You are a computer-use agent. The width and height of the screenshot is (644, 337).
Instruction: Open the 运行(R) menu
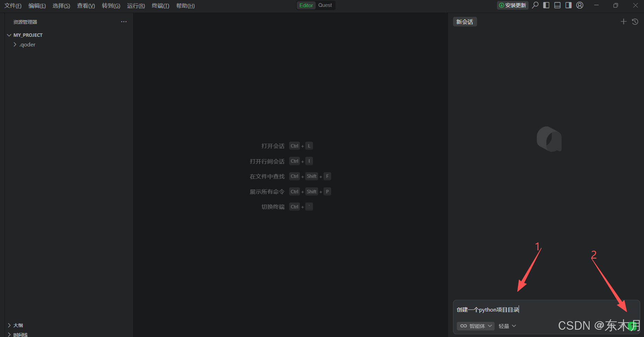[x=136, y=6]
